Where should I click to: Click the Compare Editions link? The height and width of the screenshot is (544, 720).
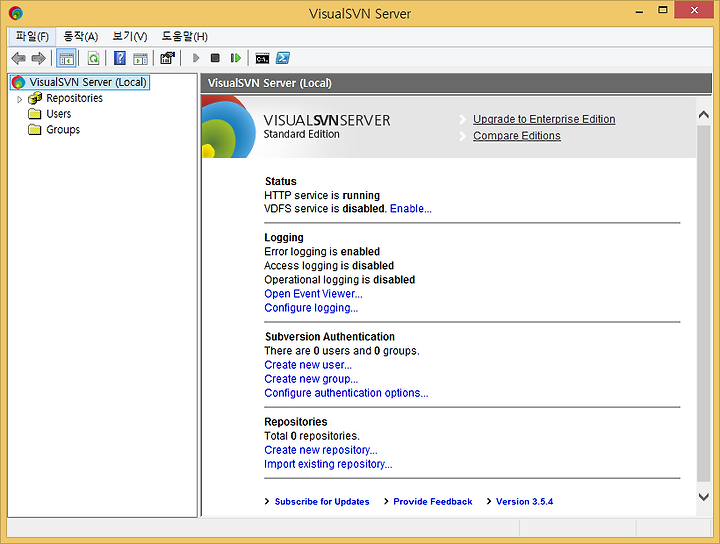517,136
